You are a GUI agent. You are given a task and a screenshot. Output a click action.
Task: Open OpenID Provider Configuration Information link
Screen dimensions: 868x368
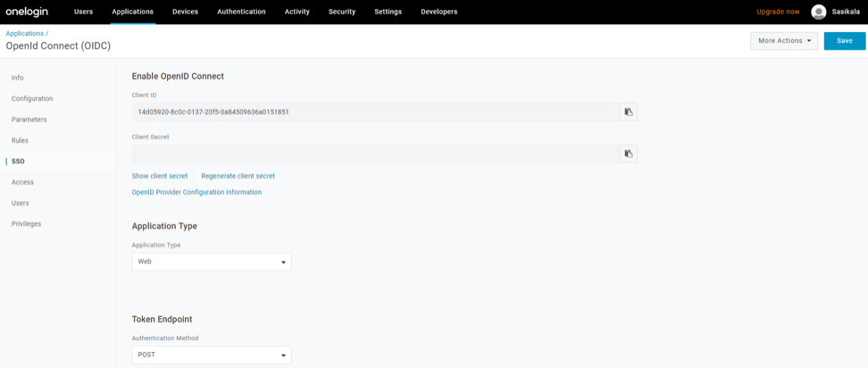pyautogui.click(x=196, y=192)
